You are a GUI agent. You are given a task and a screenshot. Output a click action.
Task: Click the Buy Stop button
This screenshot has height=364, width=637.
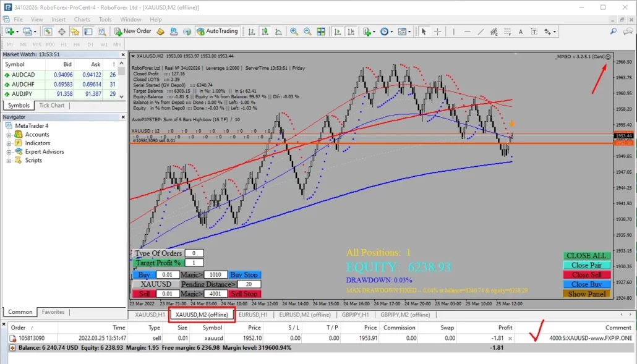point(244,275)
